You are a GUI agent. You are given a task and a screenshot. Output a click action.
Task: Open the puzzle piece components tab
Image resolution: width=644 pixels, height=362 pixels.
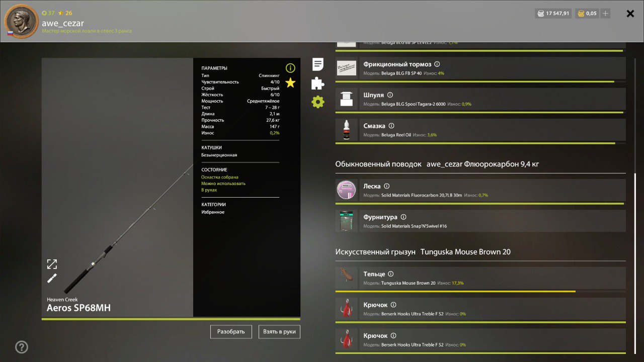pos(317,83)
